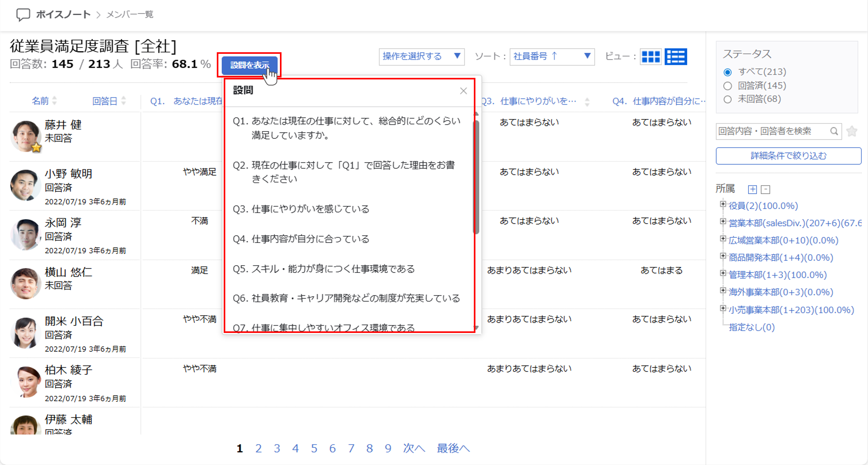Viewport: 868px width, 465px height.
Task: Toggle the sort arrows on the 名前 column
Action: [55, 101]
